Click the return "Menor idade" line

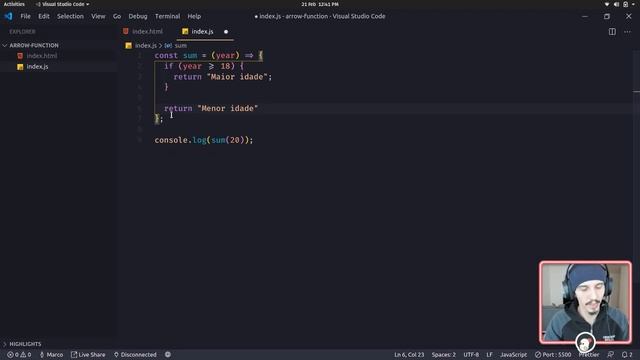[211, 109]
